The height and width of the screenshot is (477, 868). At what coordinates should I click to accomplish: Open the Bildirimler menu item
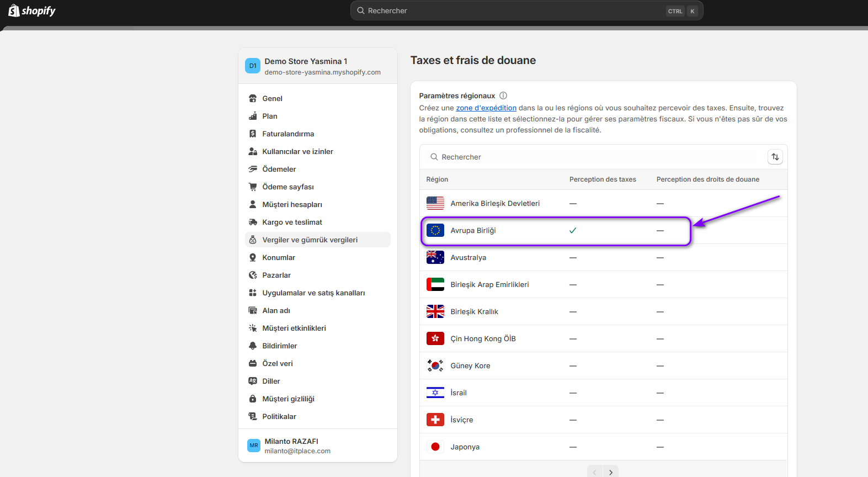pyautogui.click(x=318, y=346)
